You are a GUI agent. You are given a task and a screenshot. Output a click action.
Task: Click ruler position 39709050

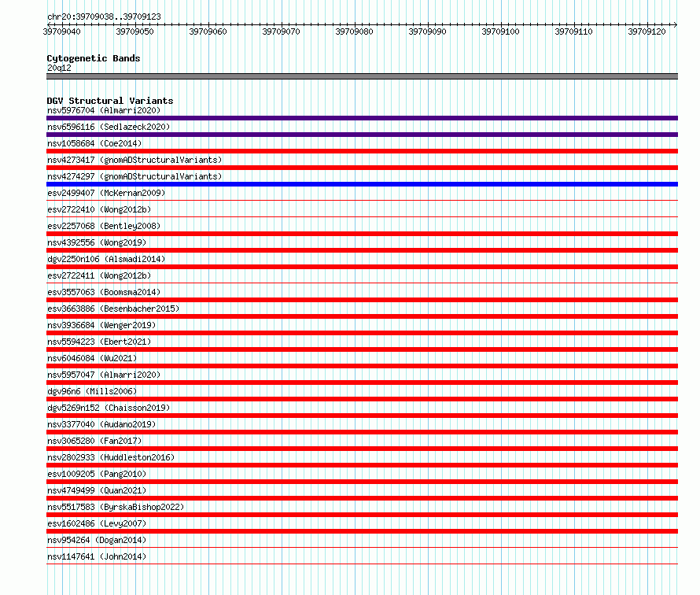click(x=134, y=31)
